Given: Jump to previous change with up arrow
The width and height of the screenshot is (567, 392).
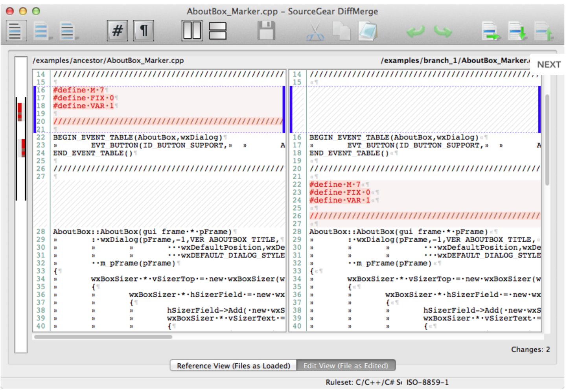Looking at the screenshot, I should (544, 31).
